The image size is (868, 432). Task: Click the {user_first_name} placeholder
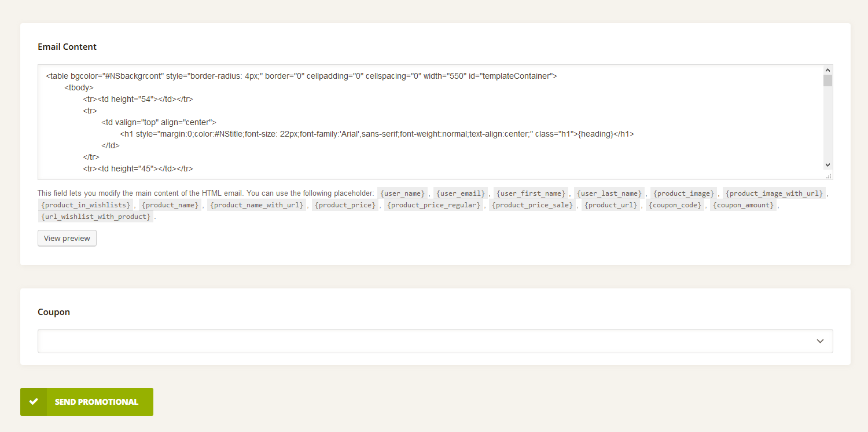[x=531, y=193]
